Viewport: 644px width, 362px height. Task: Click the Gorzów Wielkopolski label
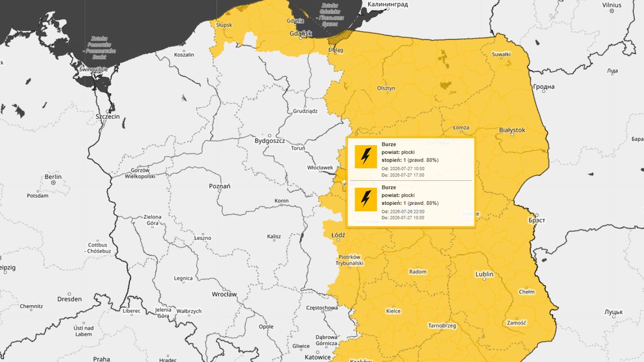[140, 173]
